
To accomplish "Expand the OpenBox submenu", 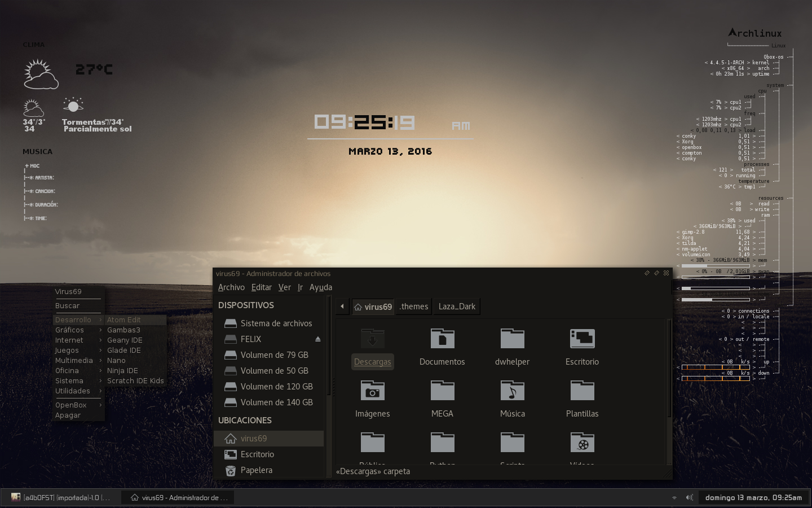I will click(x=79, y=405).
